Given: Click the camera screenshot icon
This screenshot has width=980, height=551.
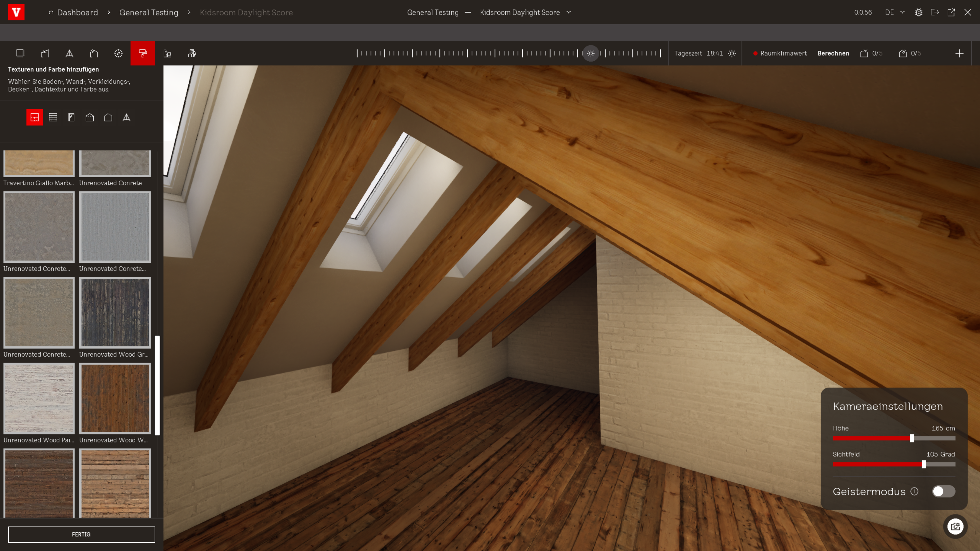Looking at the screenshot, I should (955, 526).
